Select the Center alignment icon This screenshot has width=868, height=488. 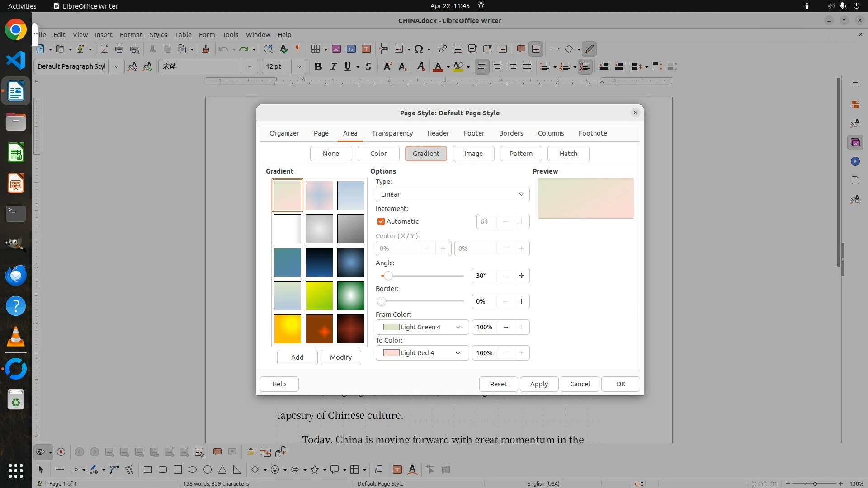pyautogui.click(x=497, y=66)
